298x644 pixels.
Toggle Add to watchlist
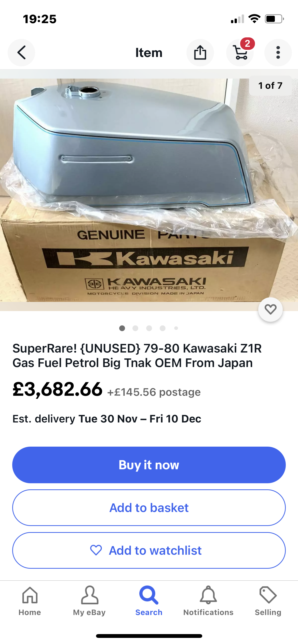coord(149,550)
